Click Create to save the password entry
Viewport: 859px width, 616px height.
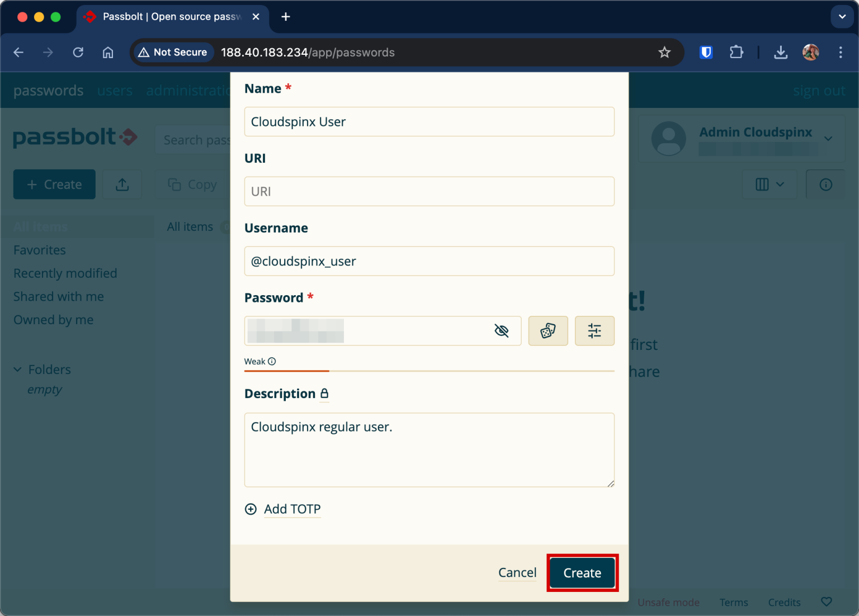(582, 572)
